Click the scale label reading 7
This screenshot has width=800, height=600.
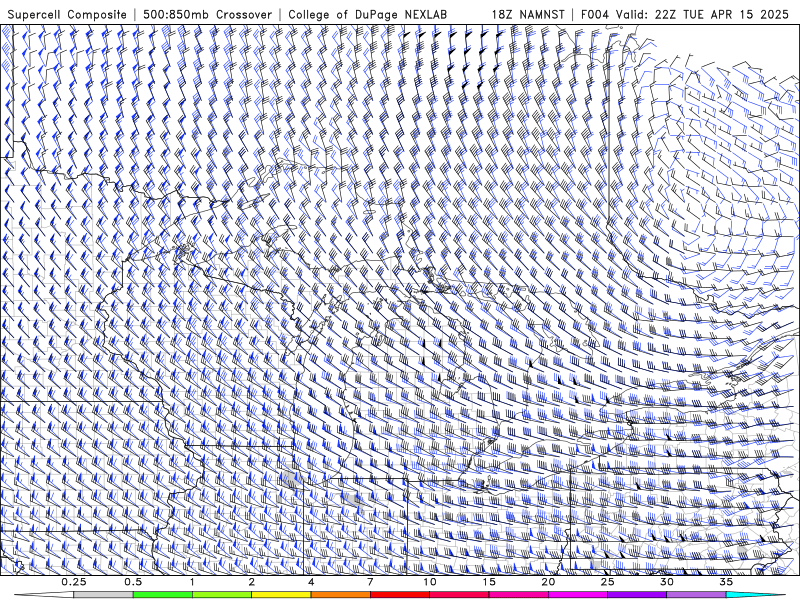(370, 582)
